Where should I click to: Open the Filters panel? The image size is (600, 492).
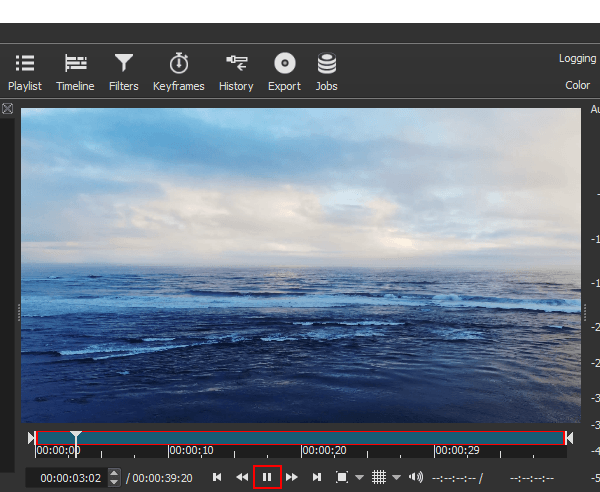(x=124, y=72)
